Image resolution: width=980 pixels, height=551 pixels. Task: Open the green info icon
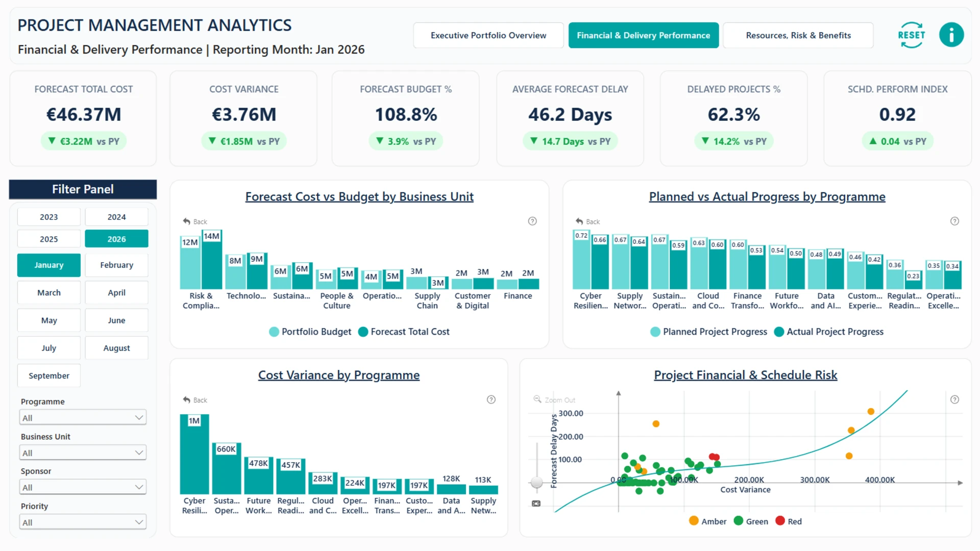click(x=951, y=35)
